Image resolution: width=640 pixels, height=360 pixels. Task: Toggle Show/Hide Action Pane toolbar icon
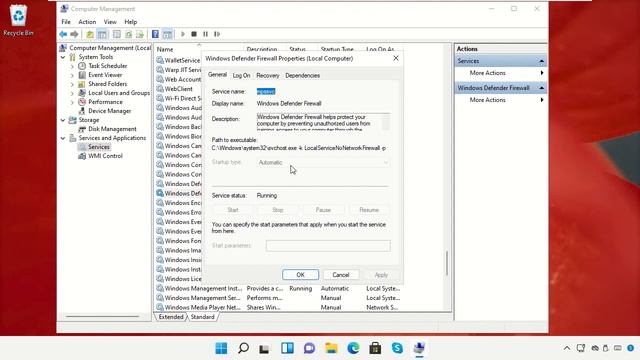coord(167,34)
